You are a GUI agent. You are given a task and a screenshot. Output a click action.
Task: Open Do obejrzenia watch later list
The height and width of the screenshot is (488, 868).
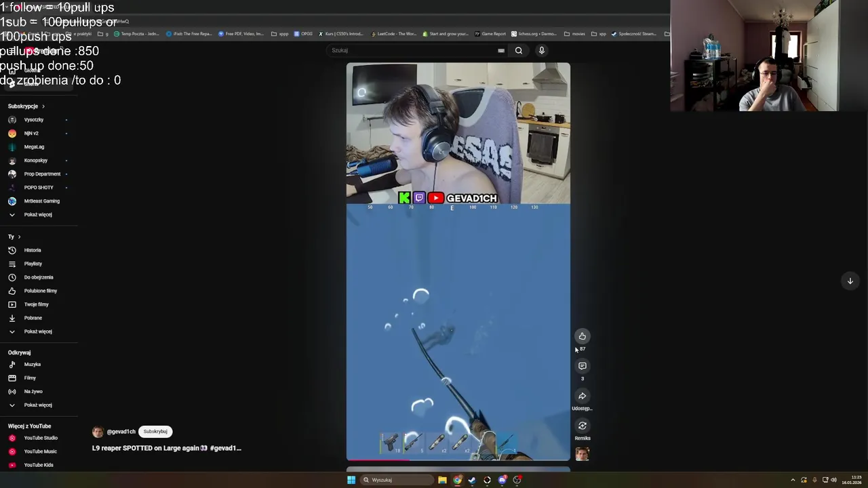point(39,277)
